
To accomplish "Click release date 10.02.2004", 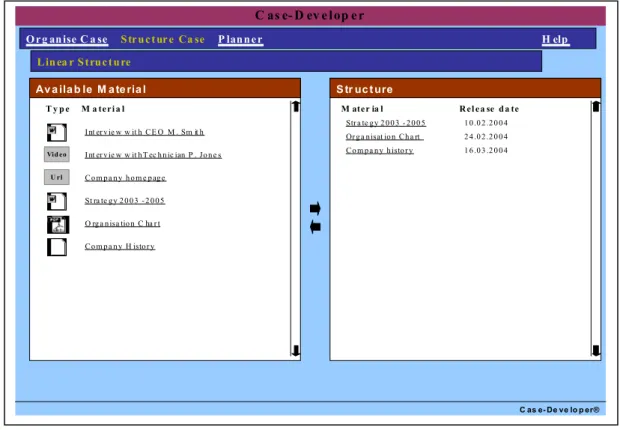I will pos(486,123).
